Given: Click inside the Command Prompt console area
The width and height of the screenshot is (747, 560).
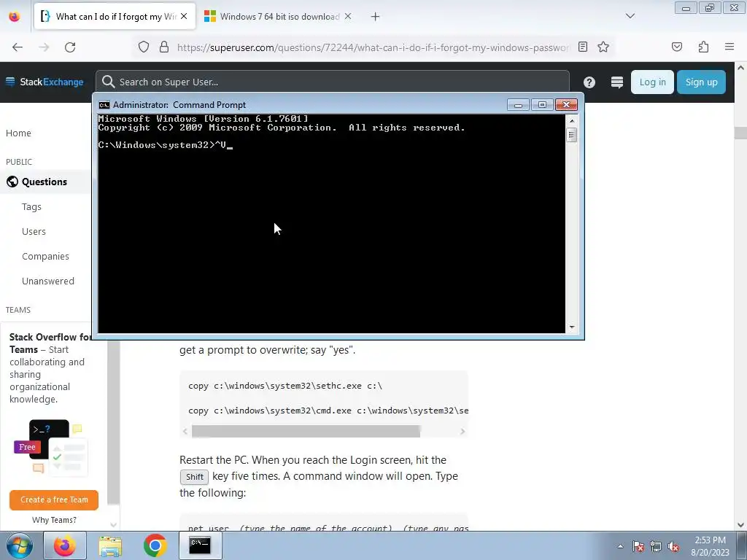Looking at the screenshot, I should point(331,224).
